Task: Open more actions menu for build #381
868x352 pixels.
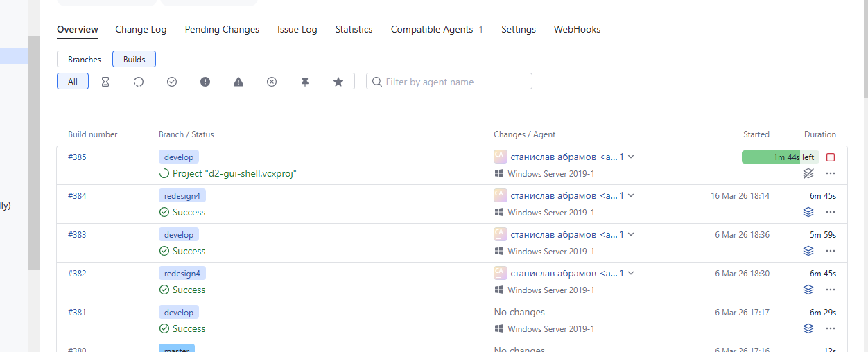Action: pos(831,328)
